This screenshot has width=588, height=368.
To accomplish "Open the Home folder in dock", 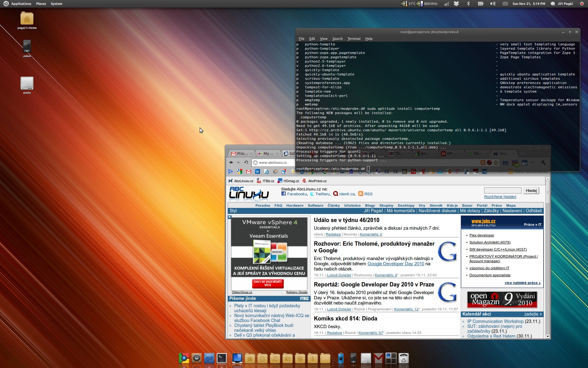I will pos(250,358).
